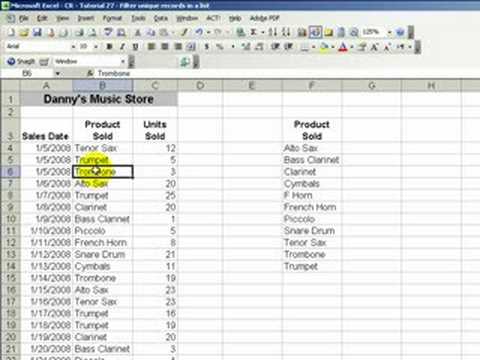Open the Name Box dropdown arrow
480x360 pixels.
click(57, 73)
